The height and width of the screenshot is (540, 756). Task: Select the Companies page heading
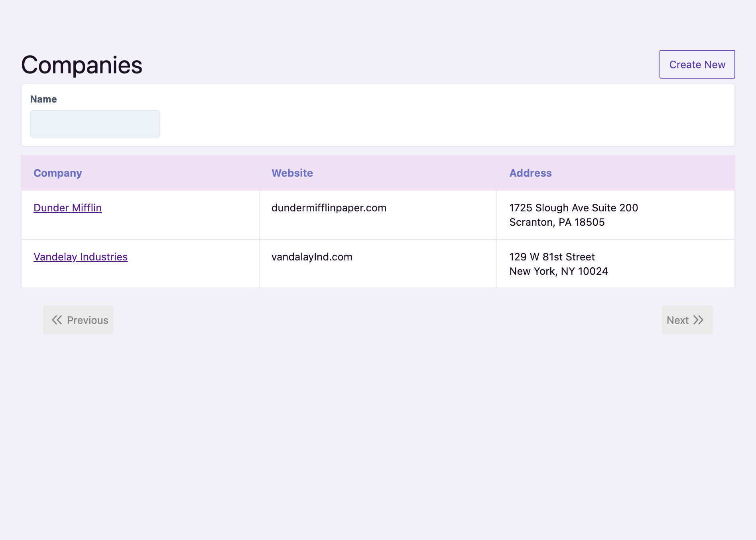(81, 64)
